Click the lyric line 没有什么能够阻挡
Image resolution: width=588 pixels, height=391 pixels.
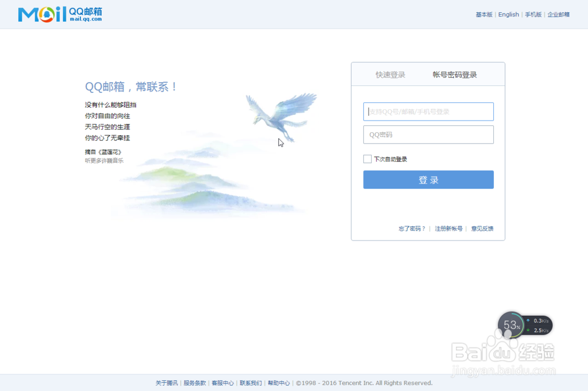111,105
